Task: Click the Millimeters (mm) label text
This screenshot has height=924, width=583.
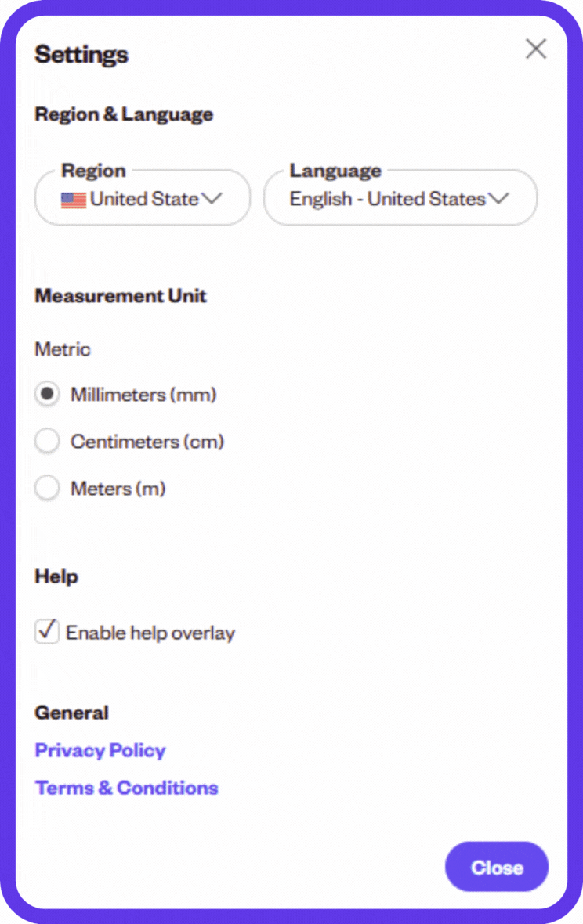Action: click(x=143, y=394)
